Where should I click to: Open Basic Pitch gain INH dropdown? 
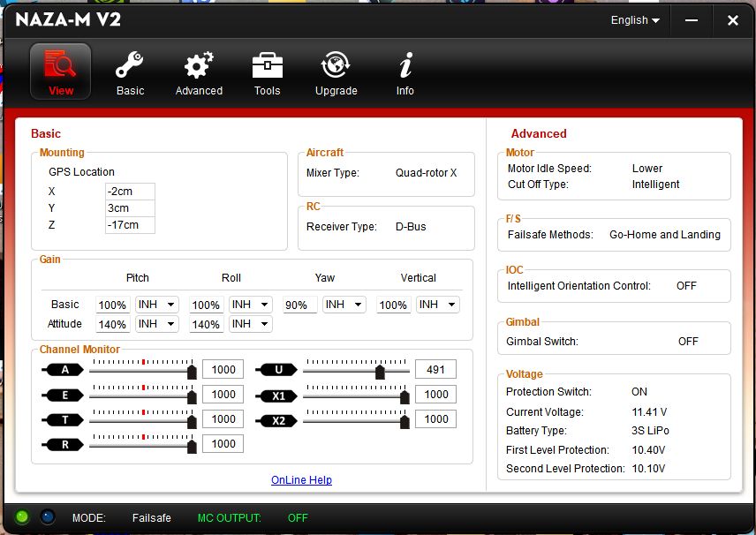tap(156, 305)
